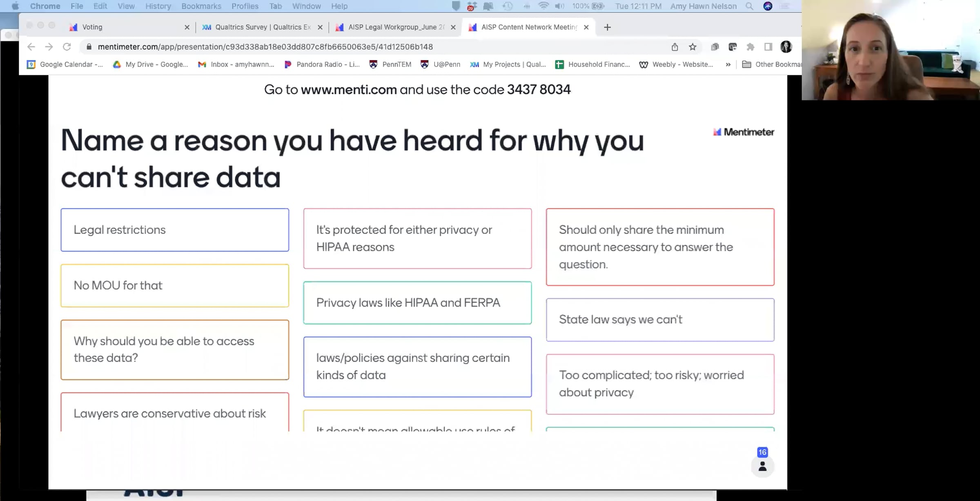980x501 pixels.
Task: Click the participant count person icon
Action: 762,466
